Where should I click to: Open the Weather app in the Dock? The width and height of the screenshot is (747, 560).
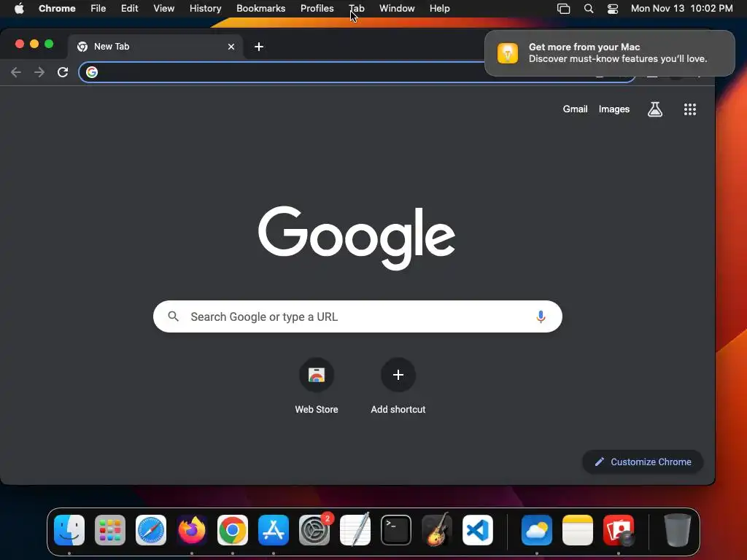(537, 530)
